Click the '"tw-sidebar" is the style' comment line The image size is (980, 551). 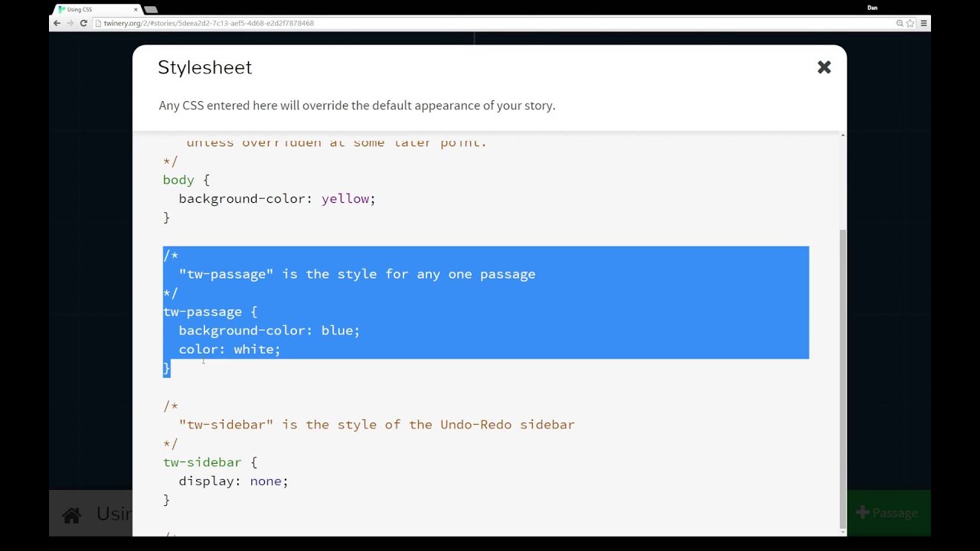click(x=377, y=425)
